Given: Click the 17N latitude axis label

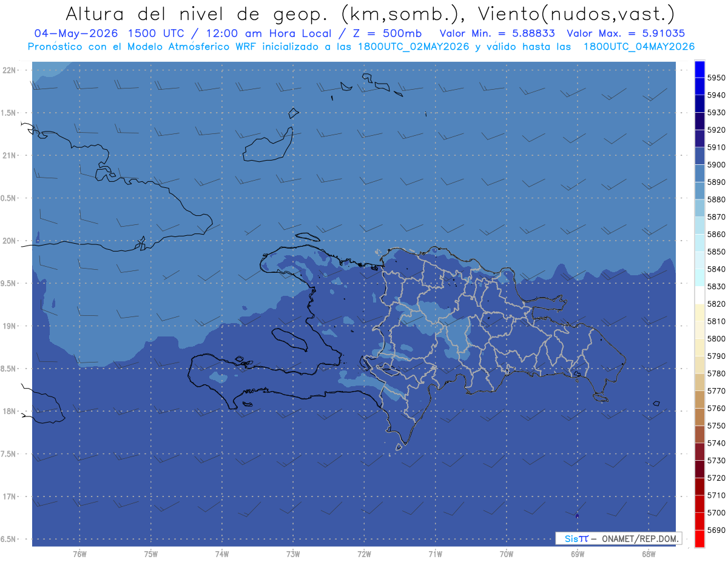Looking at the screenshot, I should point(10,497).
